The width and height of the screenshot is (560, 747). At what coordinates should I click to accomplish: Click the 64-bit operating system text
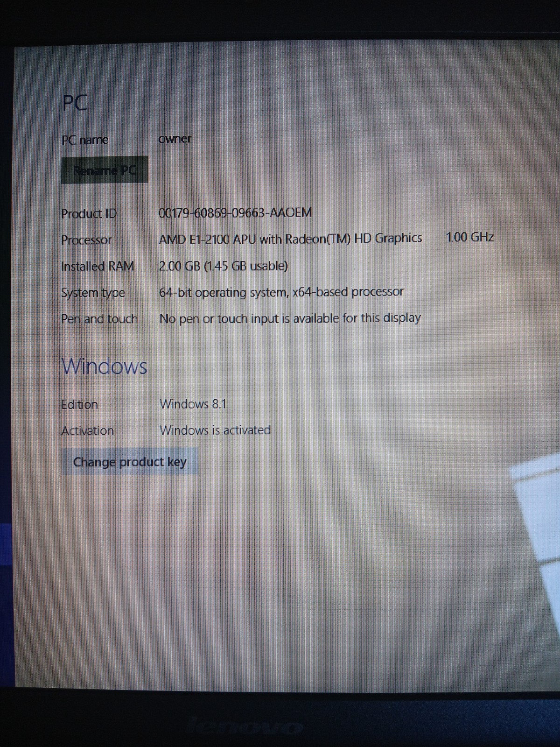(x=281, y=292)
